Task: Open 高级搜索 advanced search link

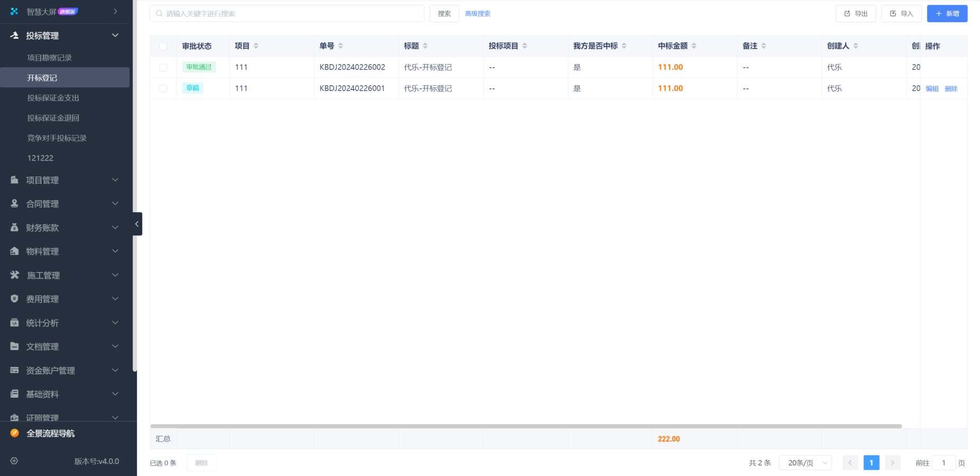Action: click(477, 13)
